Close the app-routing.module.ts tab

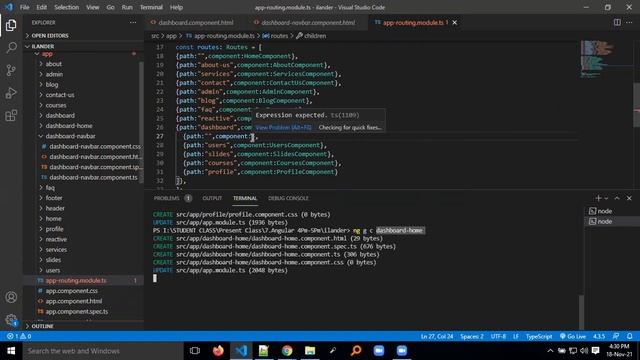pyautogui.click(x=455, y=22)
